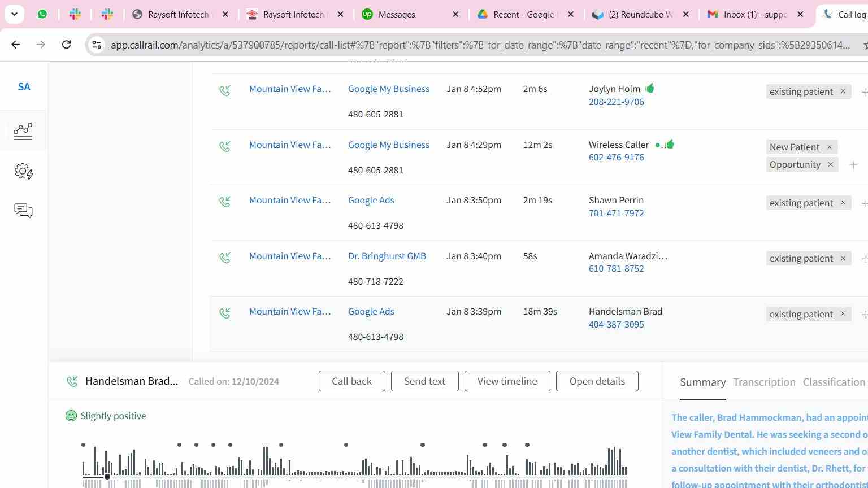Click the inbound call icon for Shawn Perrin row
The width and height of the screenshot is (868, 488).
225,202
